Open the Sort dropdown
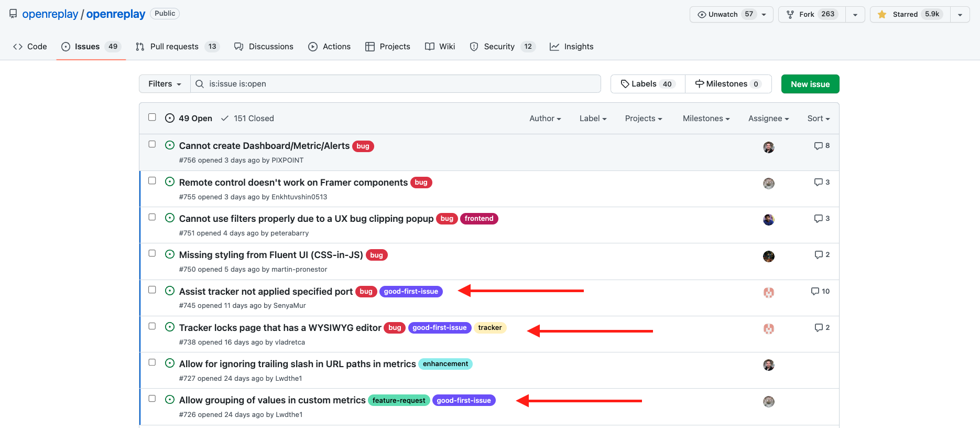Image resolution: width=980 pixels, height=428 pixels. coord(819,119)
